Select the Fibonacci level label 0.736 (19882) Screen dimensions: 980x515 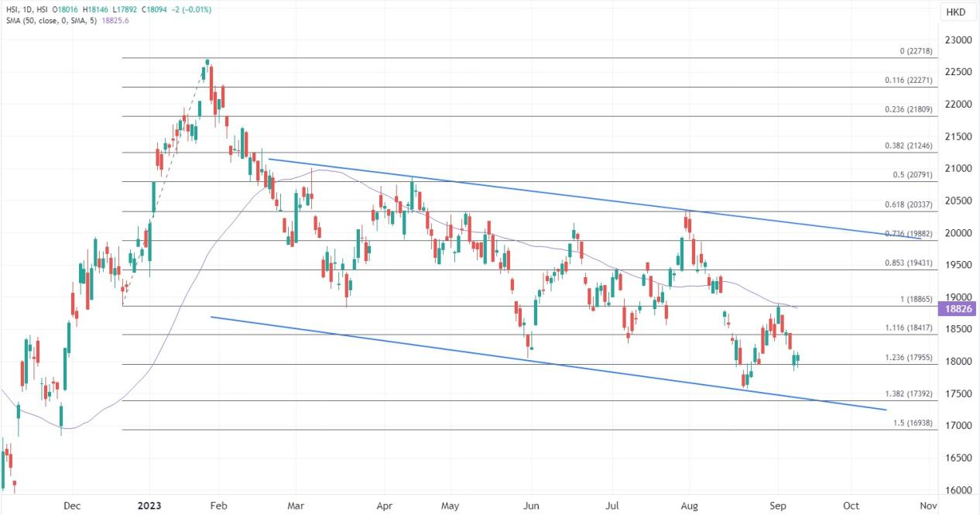coord(907,234)
